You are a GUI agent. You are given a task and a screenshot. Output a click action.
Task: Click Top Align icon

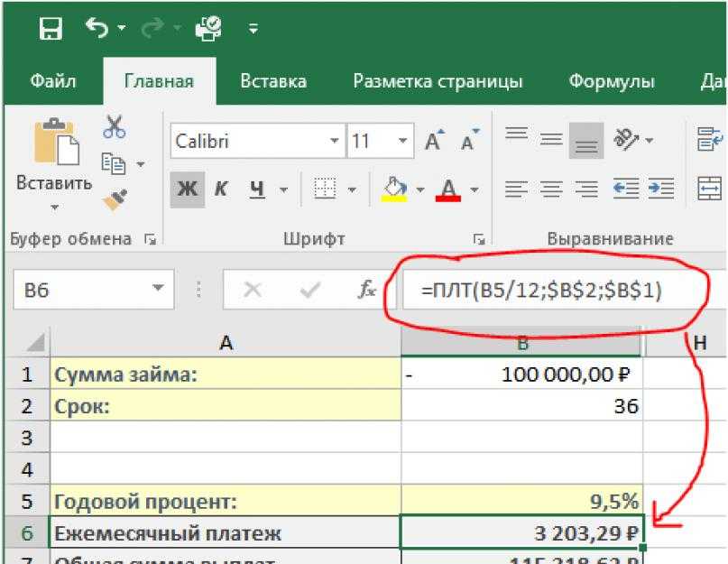coord(516,134)
